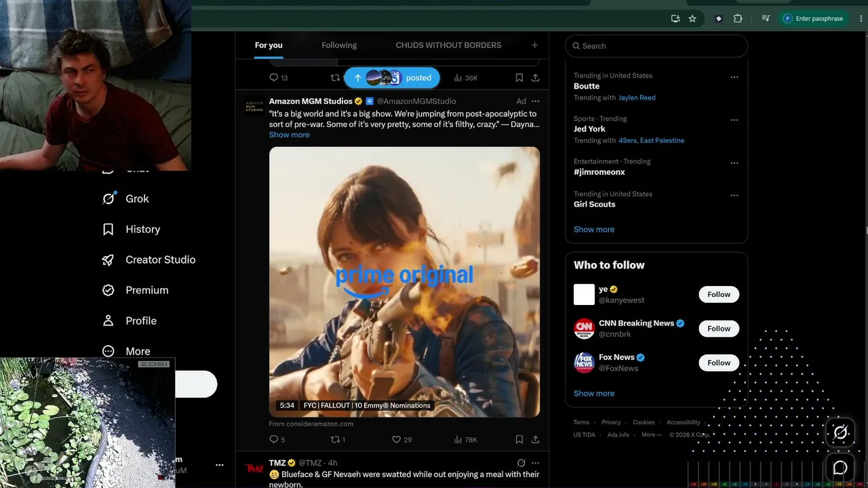Show more trending topics
868x488 pixels.
coord(594,229)
